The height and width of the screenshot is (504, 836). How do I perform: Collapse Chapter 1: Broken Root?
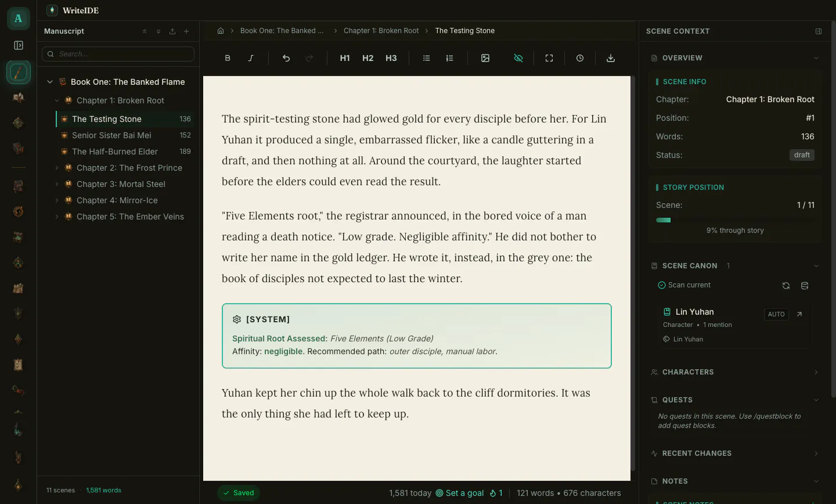pos(57,100)
